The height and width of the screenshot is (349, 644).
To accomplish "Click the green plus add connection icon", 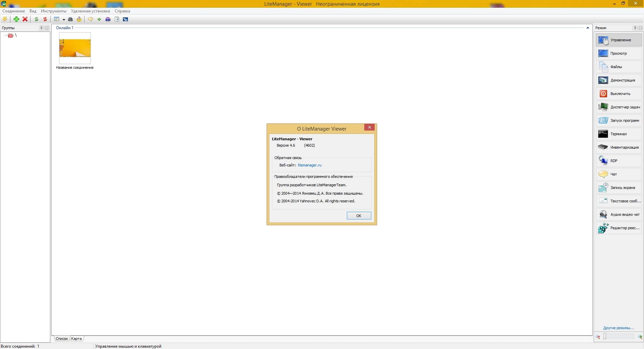I will point(16,19).
